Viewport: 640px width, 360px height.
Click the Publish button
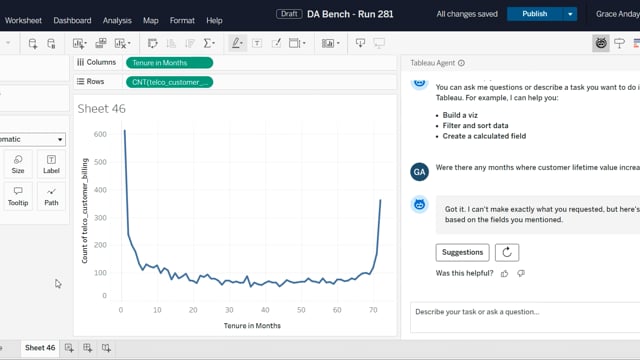coord(535,14)
